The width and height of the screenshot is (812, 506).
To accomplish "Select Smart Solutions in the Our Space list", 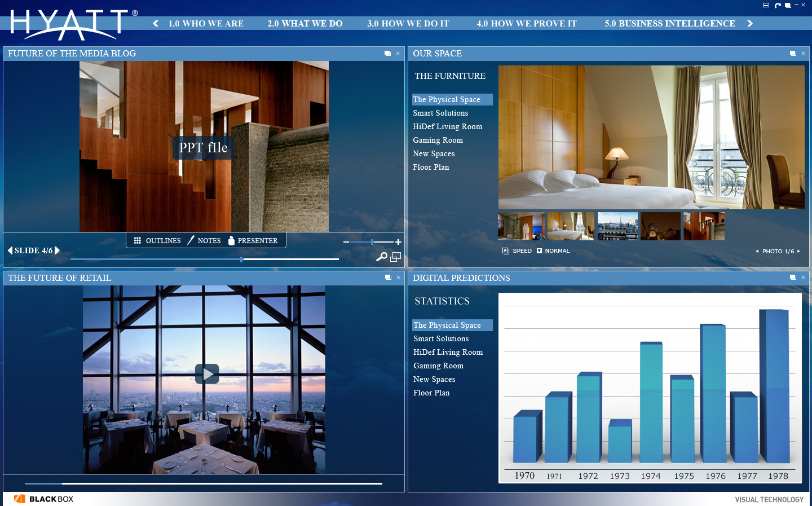I will pos(440,113).
